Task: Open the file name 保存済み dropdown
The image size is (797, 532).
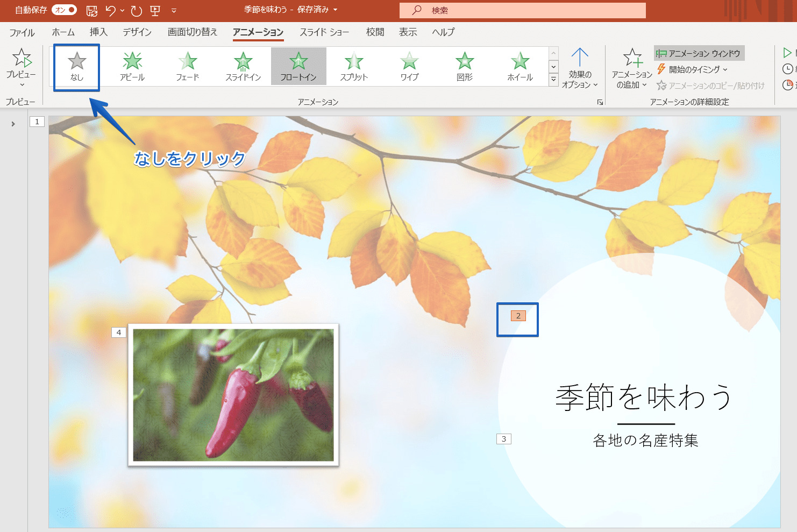Action: 336,10
